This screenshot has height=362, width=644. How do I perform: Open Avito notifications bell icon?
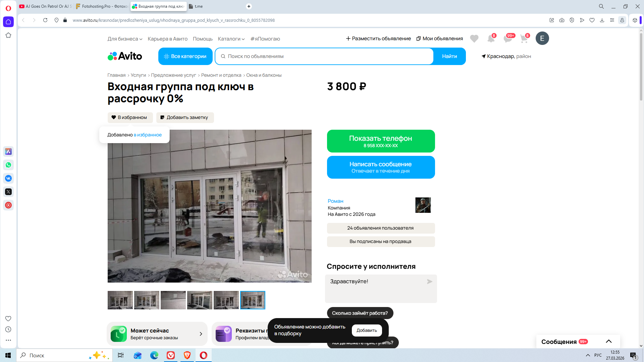coord(491,39)
